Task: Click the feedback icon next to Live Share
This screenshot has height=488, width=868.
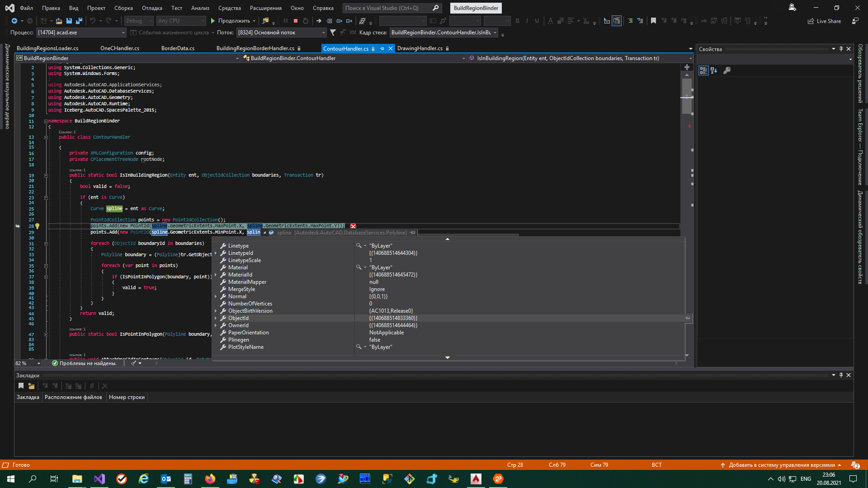Action: (x=855, y=21)
